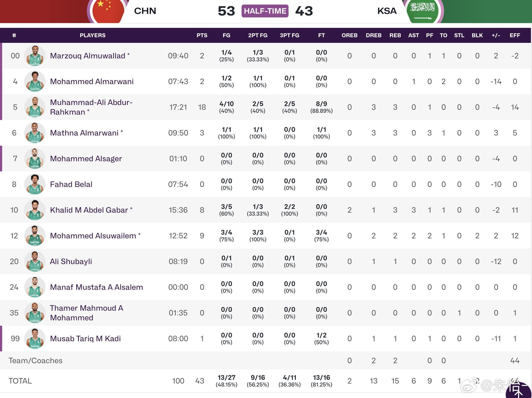Sort table by EFF column header

click(515, 35)
